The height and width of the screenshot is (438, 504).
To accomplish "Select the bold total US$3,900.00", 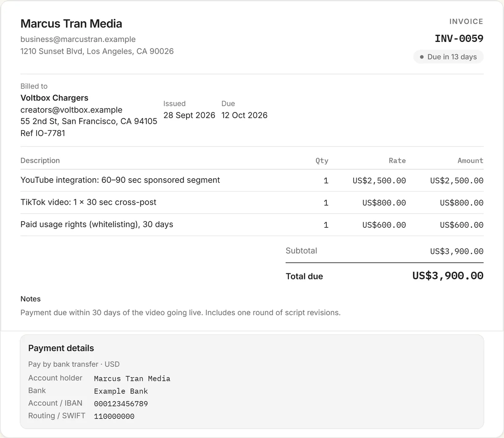I will click(448, 276).
